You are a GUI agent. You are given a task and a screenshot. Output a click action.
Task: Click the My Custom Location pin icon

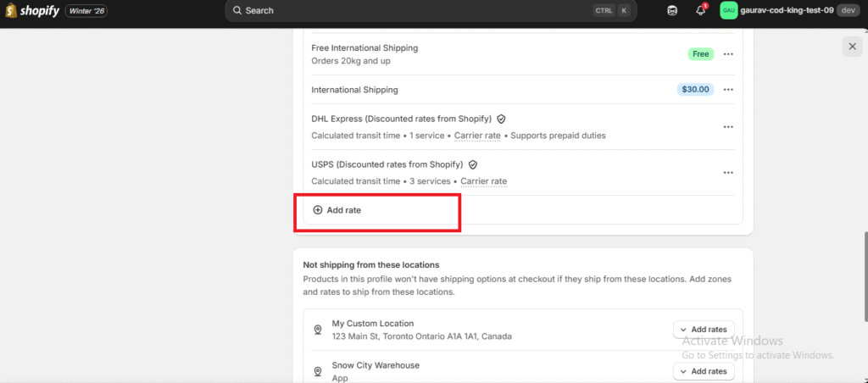pyautogui.click(x=318, y=330)
